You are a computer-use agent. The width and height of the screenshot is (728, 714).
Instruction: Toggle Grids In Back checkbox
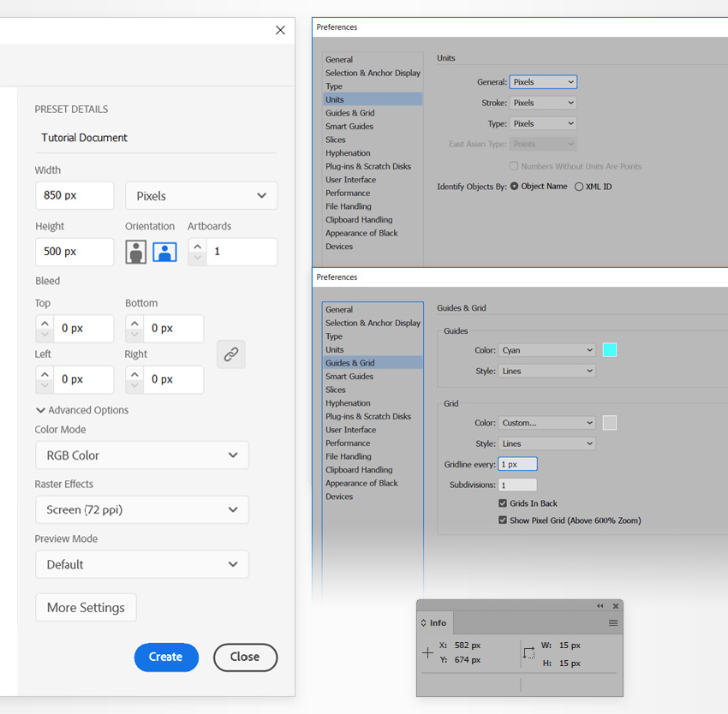tap(503, 503)
